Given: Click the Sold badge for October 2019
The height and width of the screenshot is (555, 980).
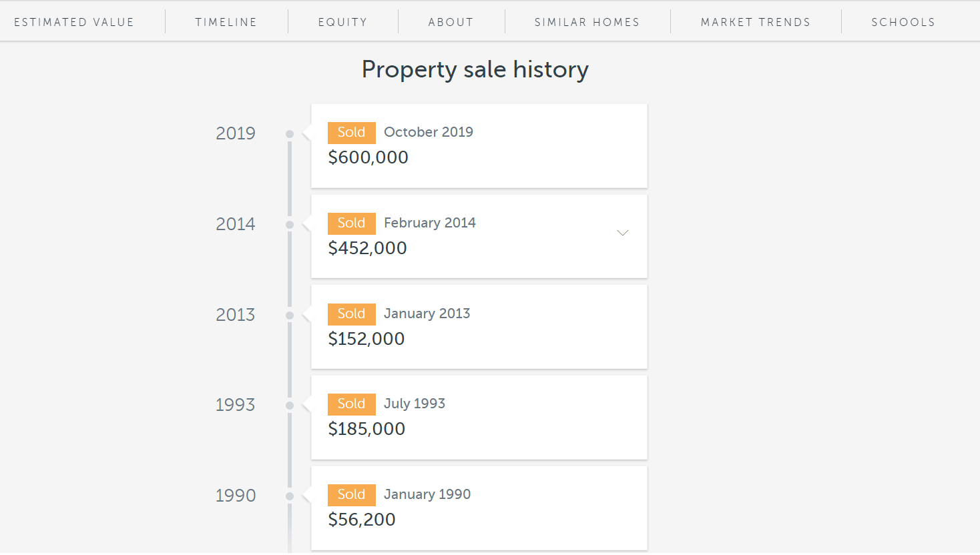Looking at the screenshot, I should click(x=351, y=133).
